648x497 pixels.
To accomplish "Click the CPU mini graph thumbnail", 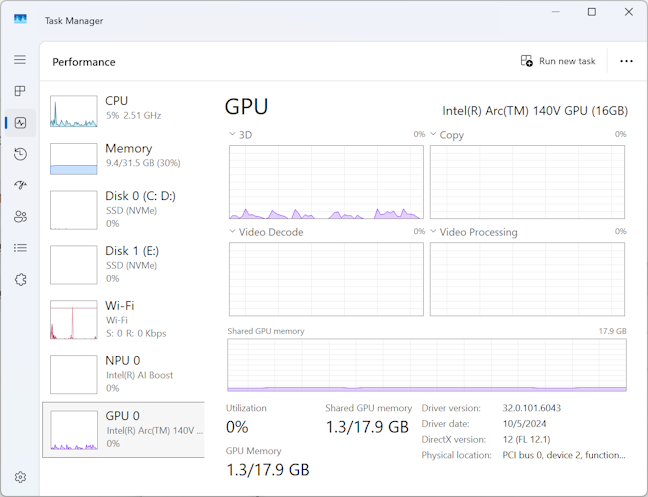I will [x=74, y=111].
